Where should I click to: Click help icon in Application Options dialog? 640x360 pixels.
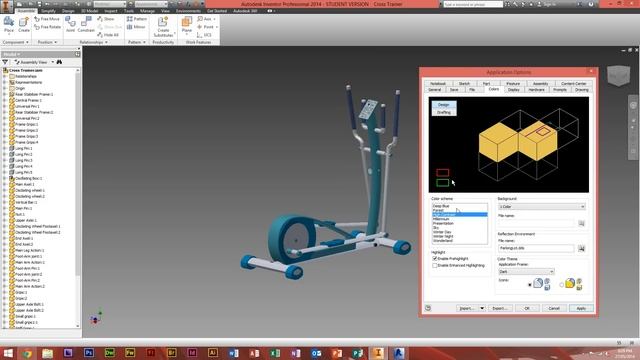click(428, 308)
